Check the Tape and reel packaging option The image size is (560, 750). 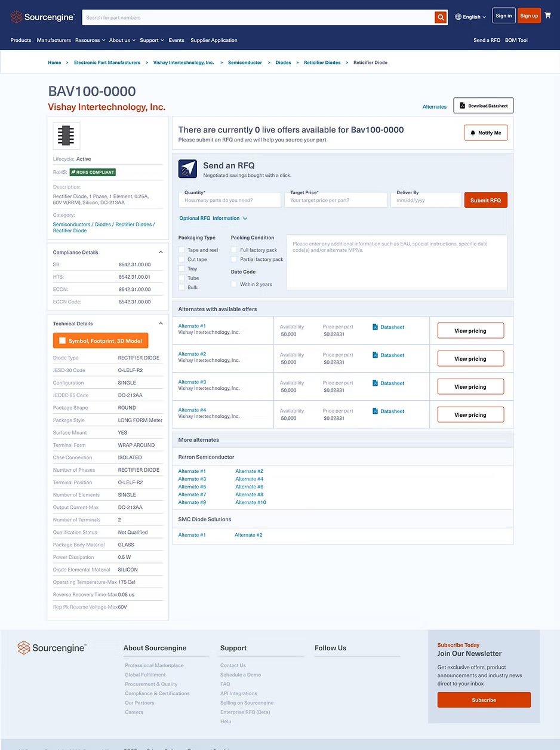[x=181, y=250]
